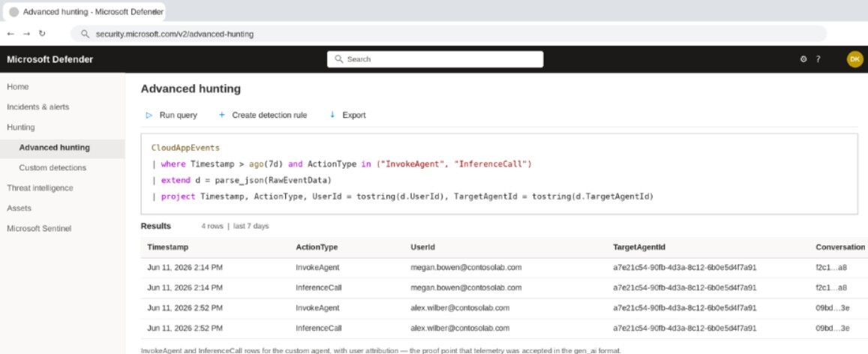Click the plus icon for detection rule
The height and width of the screenshot is (354, 868).
(x=222, y=115)
